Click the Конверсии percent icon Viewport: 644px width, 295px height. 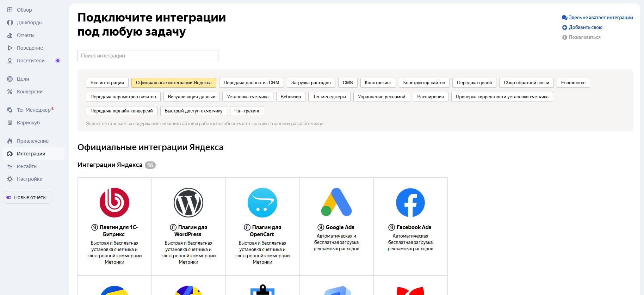click(10, 92)
